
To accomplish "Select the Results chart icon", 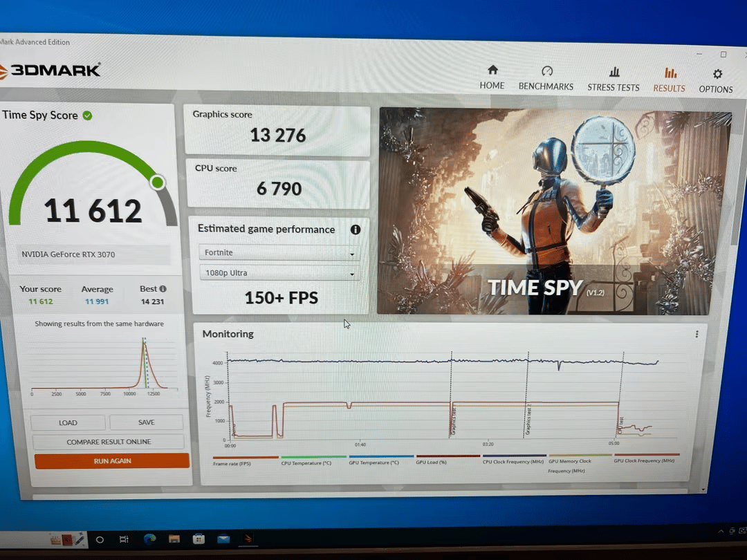I will tap(670, 73).
